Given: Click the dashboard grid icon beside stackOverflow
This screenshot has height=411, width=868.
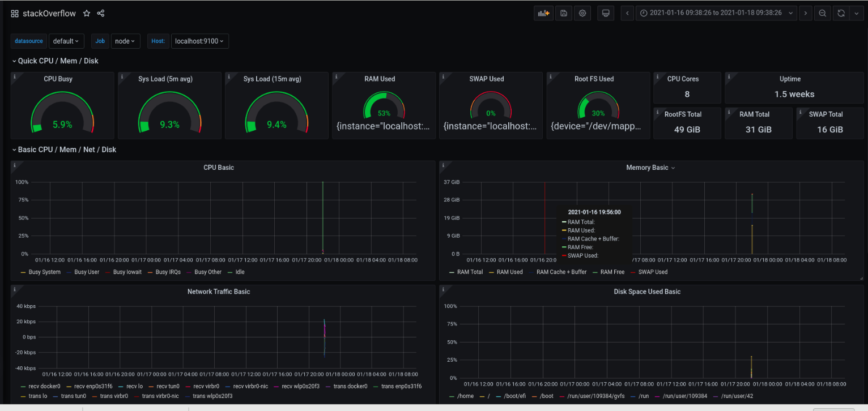Looking at the screenshot, I should tap(15, 14).
